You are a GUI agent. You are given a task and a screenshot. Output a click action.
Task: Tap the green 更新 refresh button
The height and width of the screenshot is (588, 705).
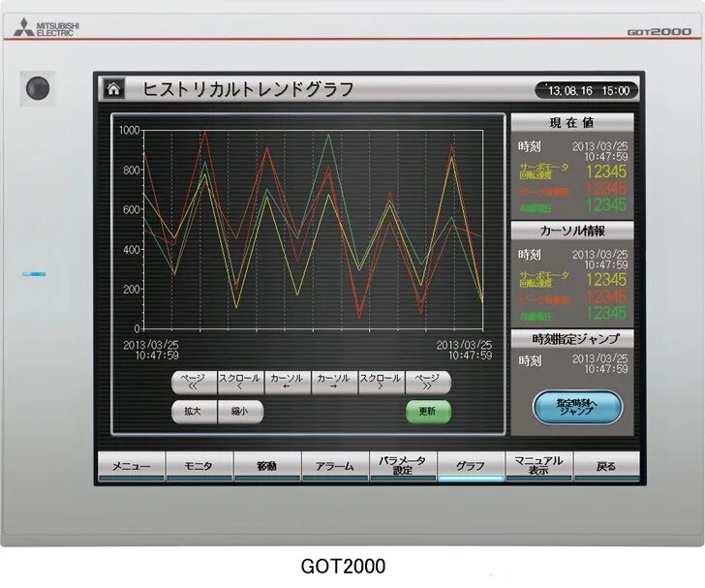pyautogui.click(x=428, y=412)
